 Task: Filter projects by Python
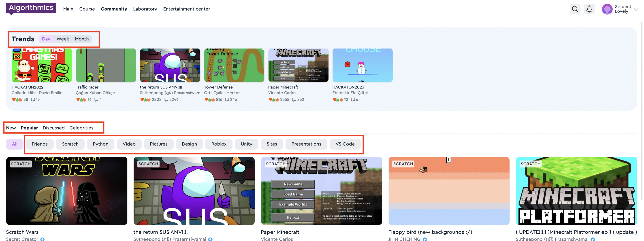[100, 144]
